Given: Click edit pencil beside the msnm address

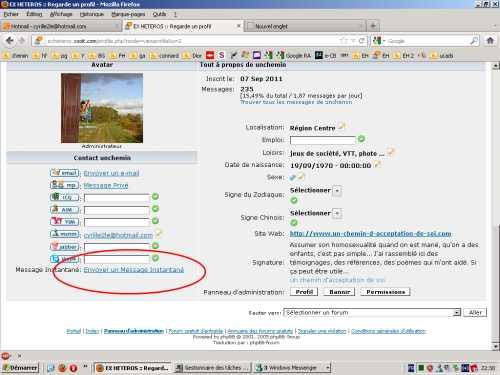Looking at the screenshot, I should tap(159, 233).
